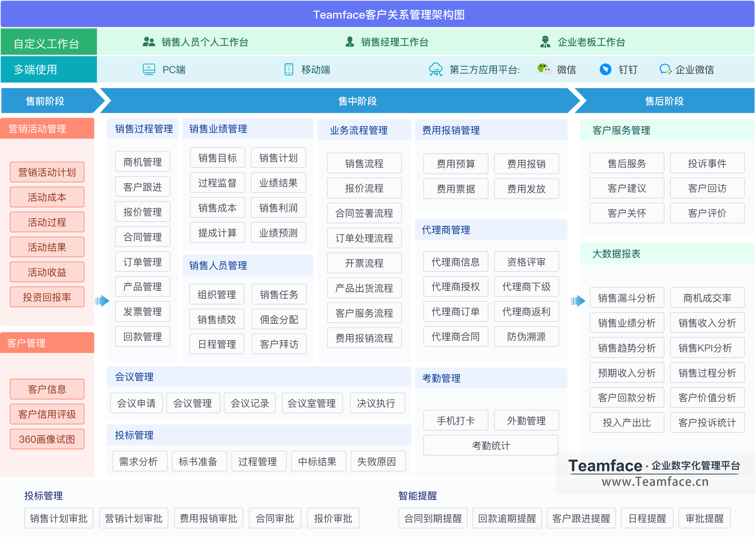This screenshot has width=756, height=537.
Task: Click the 合同到期提醒 reminder
Action: (x=433, y=518)
